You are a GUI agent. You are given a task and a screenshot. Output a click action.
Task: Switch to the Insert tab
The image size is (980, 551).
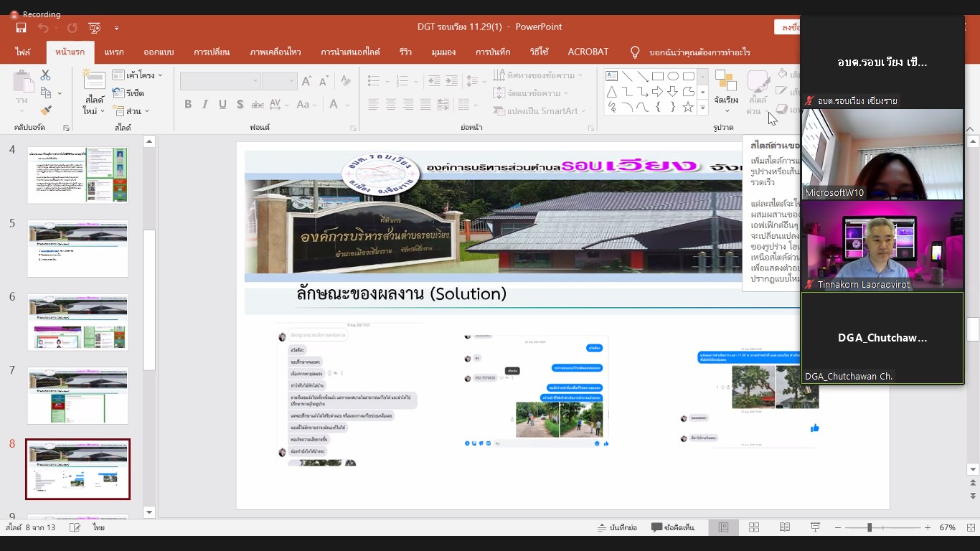point(114,52)
